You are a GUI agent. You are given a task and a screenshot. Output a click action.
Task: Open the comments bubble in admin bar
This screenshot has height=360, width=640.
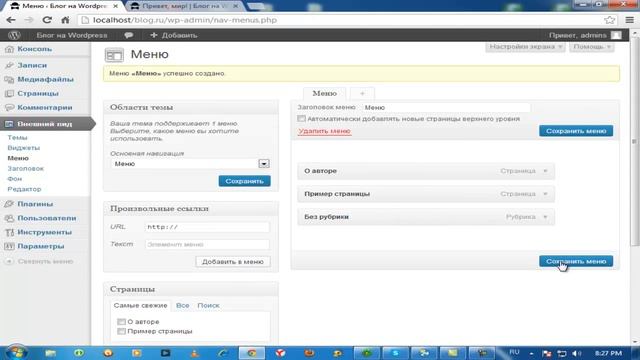129,36
